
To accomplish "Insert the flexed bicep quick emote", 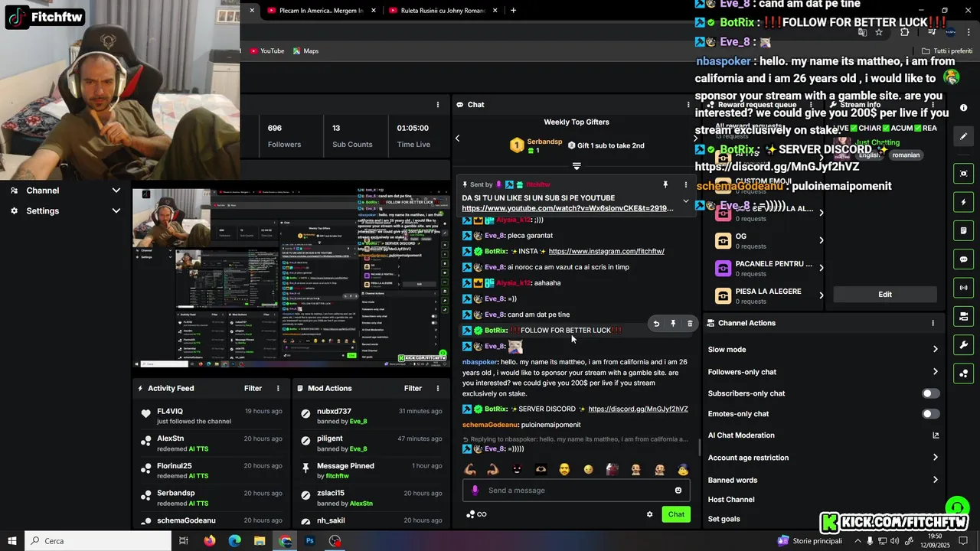I will (470, 469).
